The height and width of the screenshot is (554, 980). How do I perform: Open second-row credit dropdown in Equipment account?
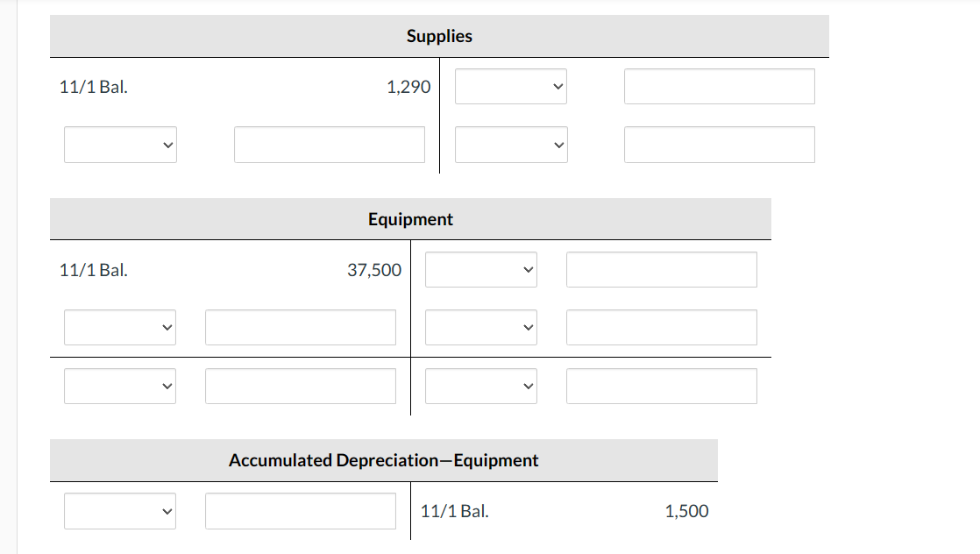[480, 327]
